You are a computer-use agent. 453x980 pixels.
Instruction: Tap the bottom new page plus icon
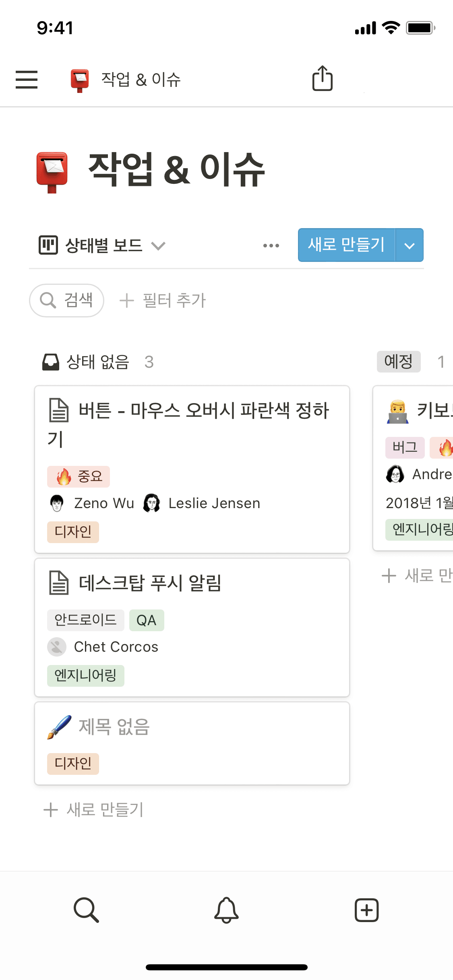coord(366,910)
